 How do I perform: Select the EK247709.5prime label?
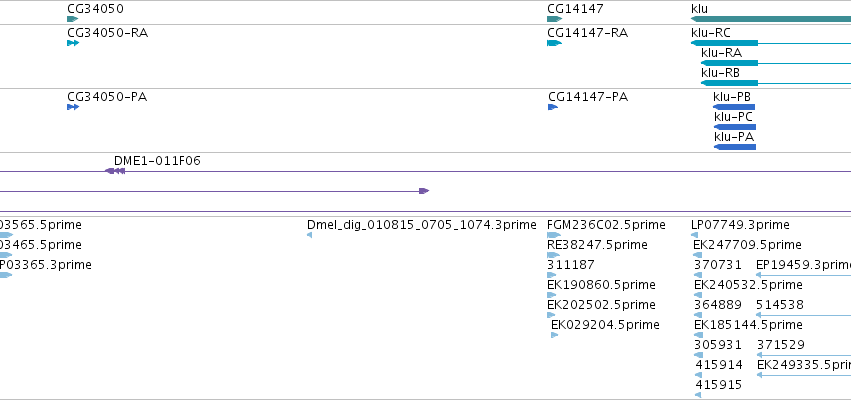point(747,245)
